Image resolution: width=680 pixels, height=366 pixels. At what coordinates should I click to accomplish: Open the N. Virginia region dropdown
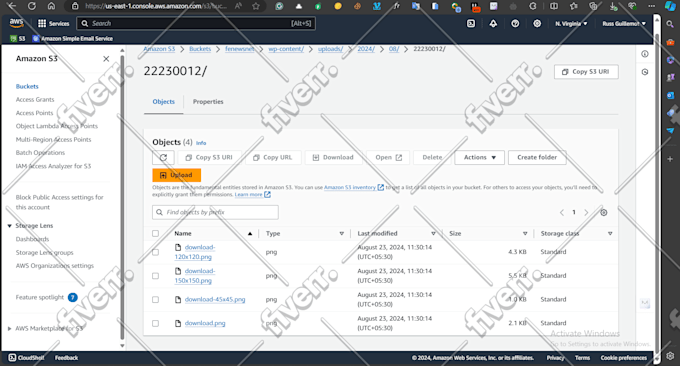571,23
